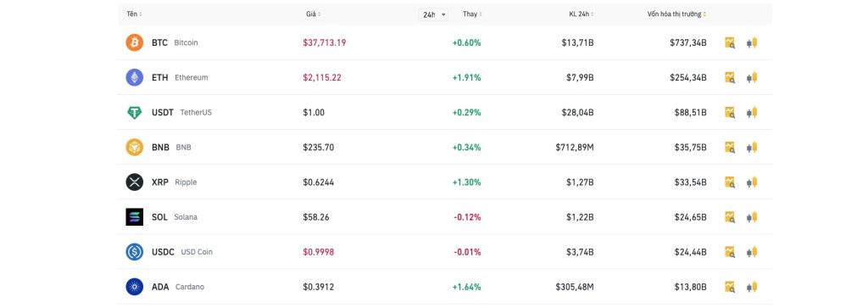Click the USDC coin logo
Viewport: 868px width, 308px height.
pos(135,252)
